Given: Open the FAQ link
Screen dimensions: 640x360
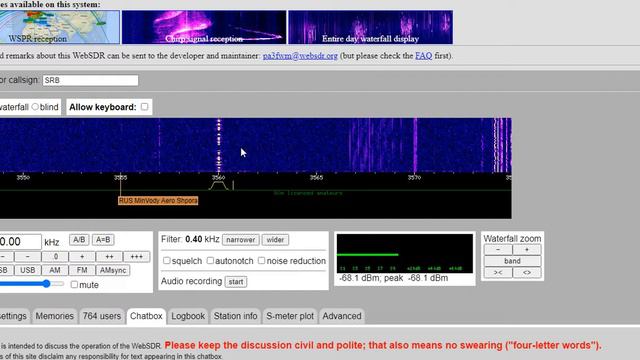Looking at the screenshot, I should (423, 56).
